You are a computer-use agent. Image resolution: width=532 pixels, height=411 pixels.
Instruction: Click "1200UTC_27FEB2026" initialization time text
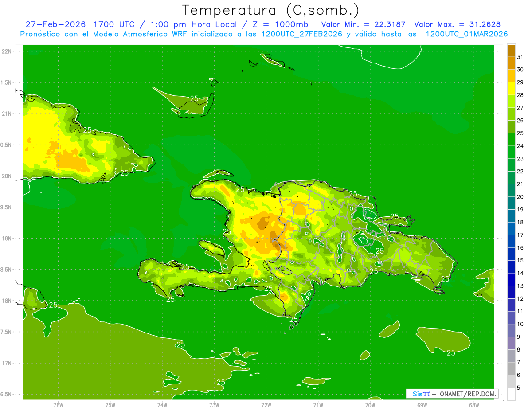click(301, 34)
